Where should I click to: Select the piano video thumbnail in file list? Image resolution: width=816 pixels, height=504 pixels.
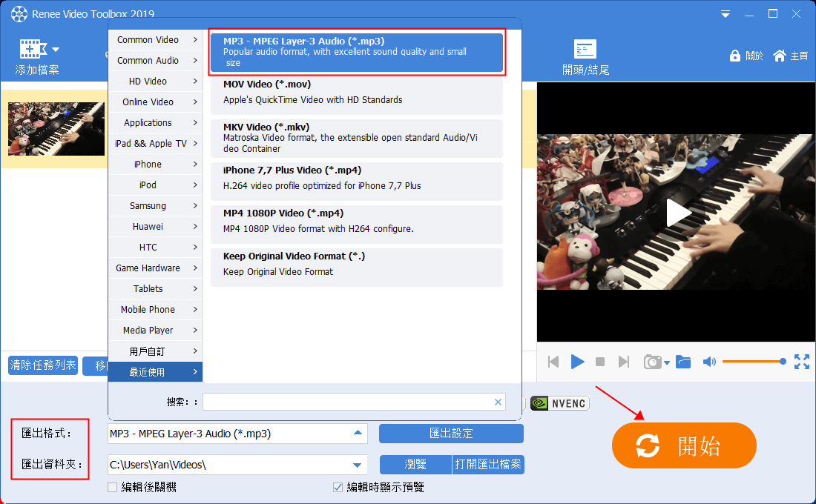56,128
